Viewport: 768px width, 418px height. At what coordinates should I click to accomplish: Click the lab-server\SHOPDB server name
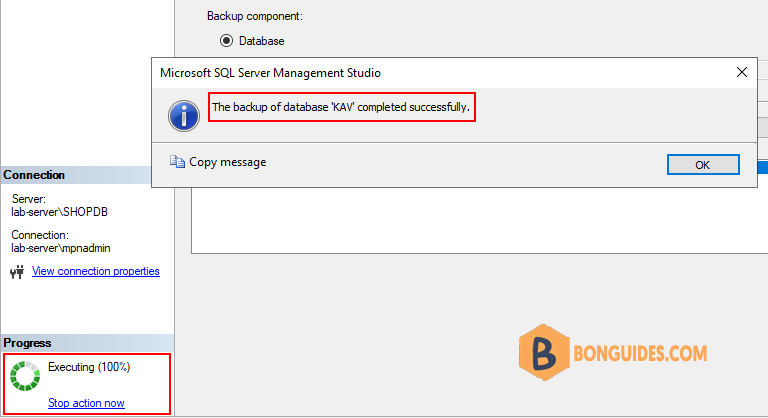60,212
